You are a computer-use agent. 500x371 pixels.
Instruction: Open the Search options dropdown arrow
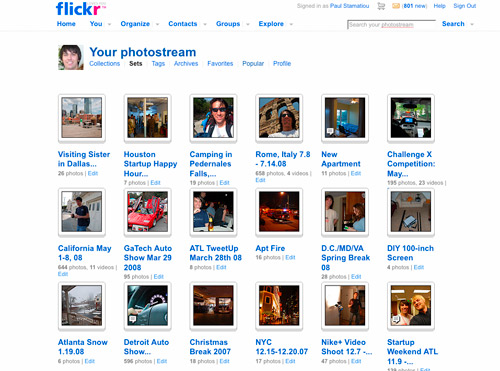tap(472, 24)
